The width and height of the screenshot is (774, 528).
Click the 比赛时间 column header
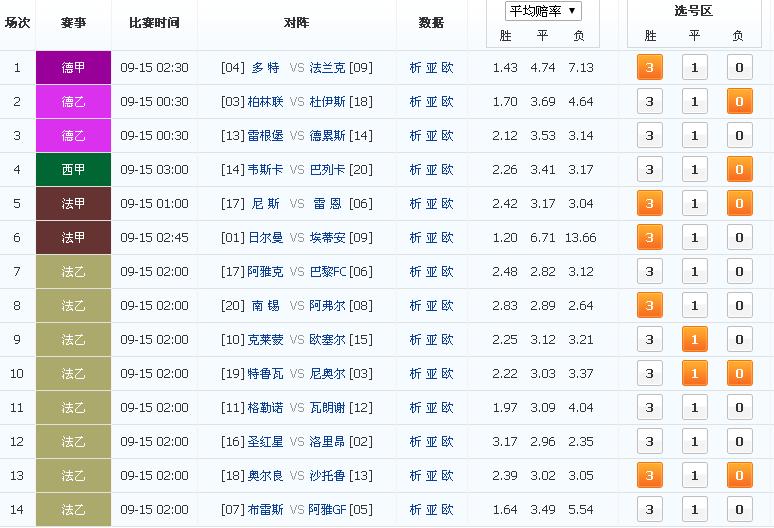(x=154, y=23)
